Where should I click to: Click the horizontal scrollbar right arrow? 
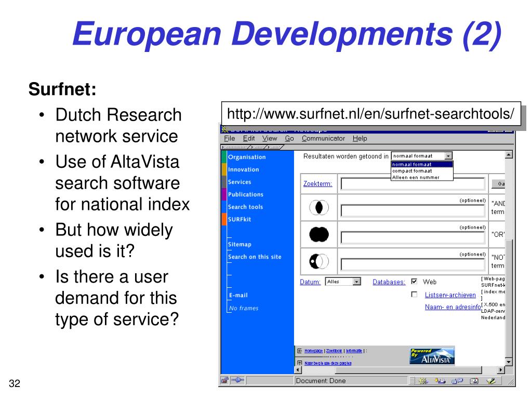pyautogui.click(x=501, y=370)
